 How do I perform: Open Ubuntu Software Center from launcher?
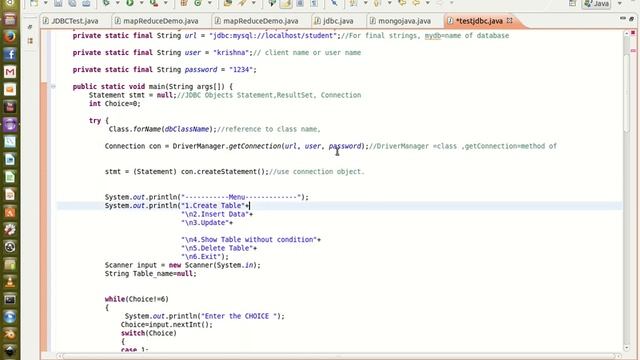click(10, 212)
